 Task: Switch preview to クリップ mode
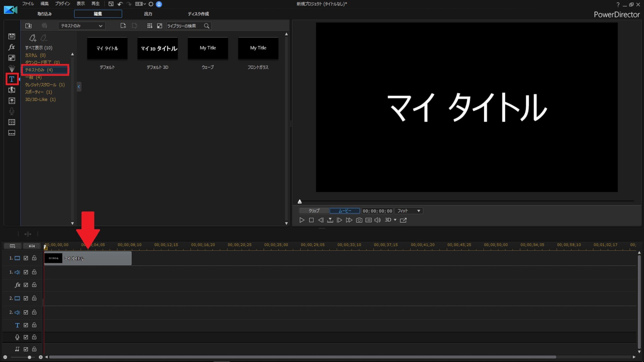tap(314, 211)
